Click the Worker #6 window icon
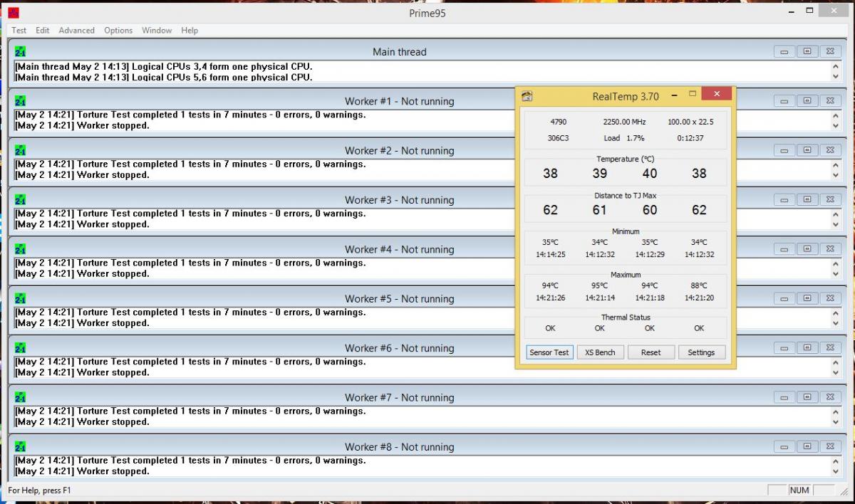Image resolution: width=855 pixels, height=504 pixels. 21,348
